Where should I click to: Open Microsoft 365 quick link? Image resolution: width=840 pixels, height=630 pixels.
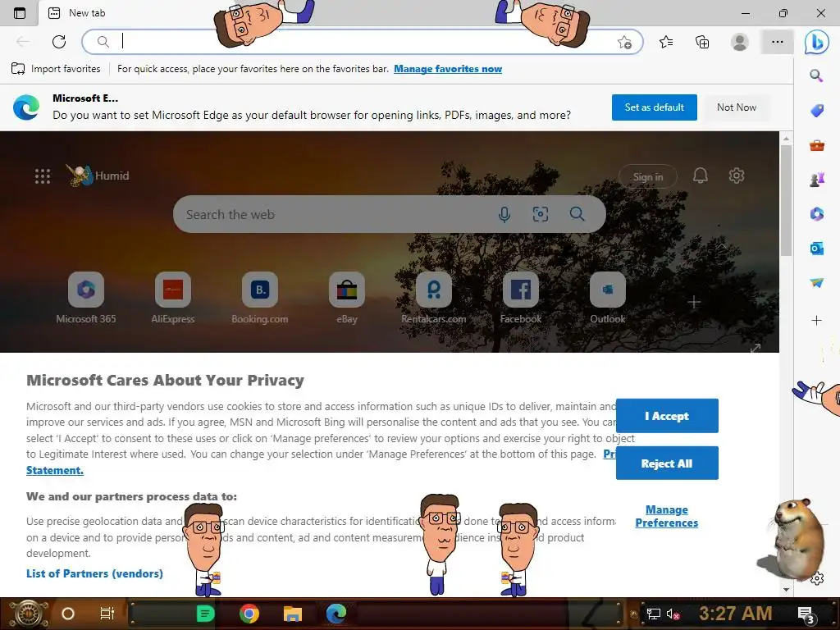(x=86, y=298)
